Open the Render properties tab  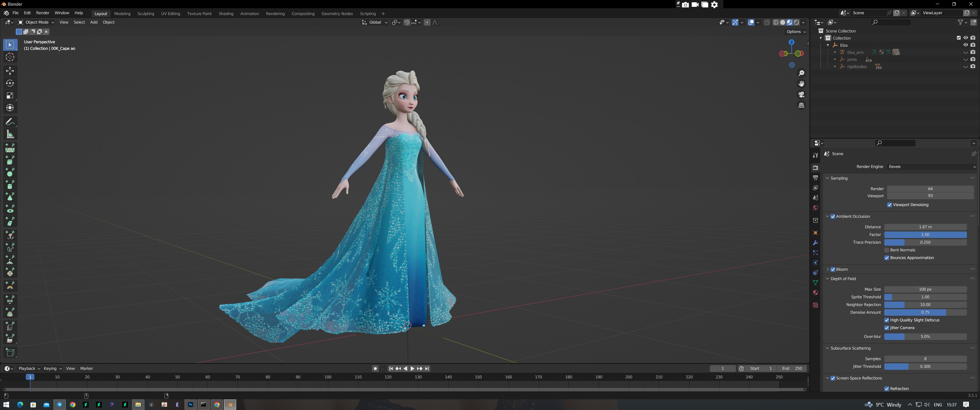[x=815, y=168]
